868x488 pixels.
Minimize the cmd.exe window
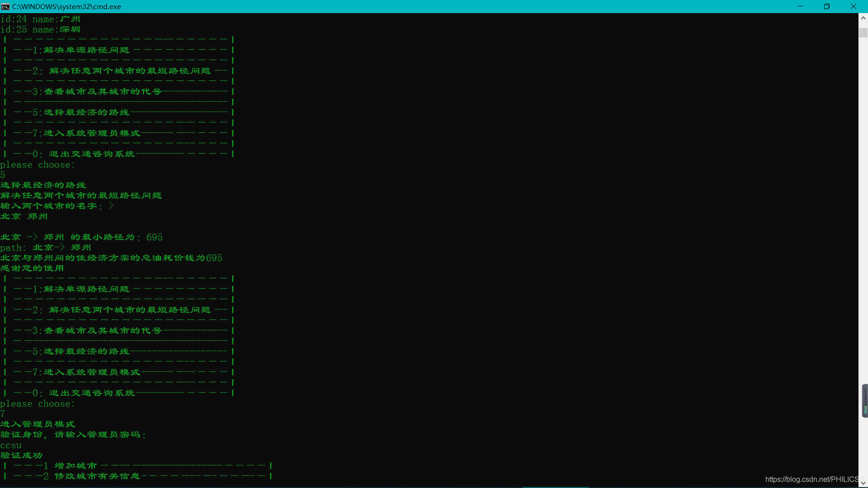tap(801, 6)
